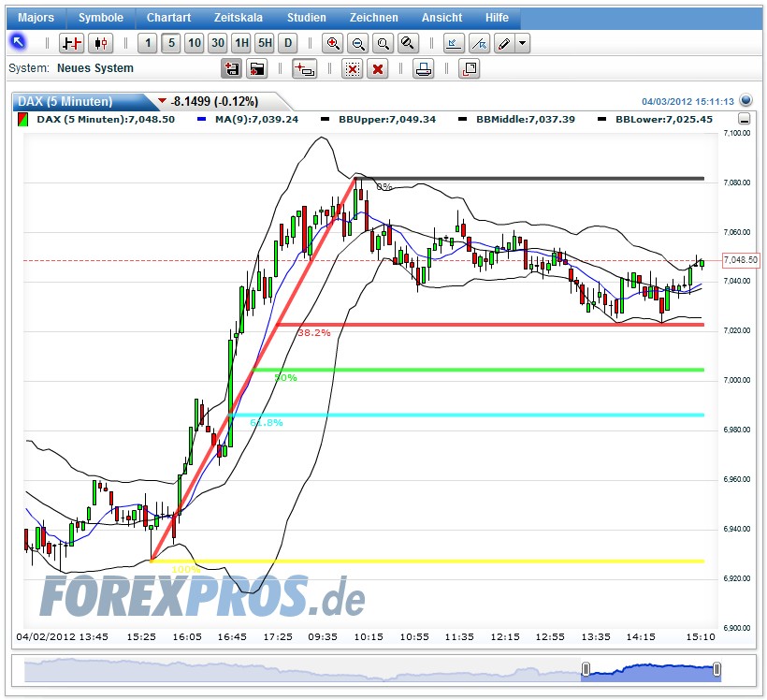
Task: Select the 38.2% Fibonacci red line
Action: (490, 325)
